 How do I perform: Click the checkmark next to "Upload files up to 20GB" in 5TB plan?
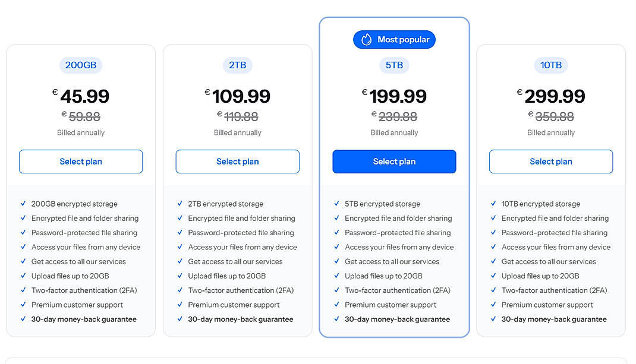[x=337, y=276]
